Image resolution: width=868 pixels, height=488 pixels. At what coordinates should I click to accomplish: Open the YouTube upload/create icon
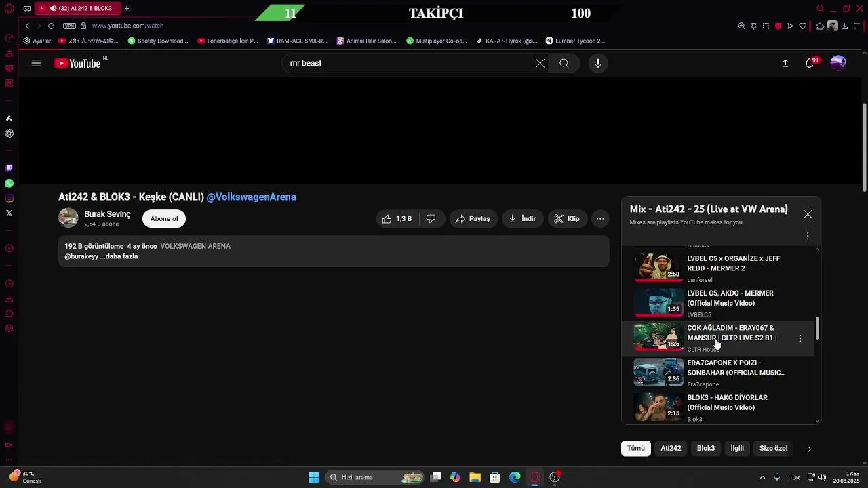tap(785, 63)
